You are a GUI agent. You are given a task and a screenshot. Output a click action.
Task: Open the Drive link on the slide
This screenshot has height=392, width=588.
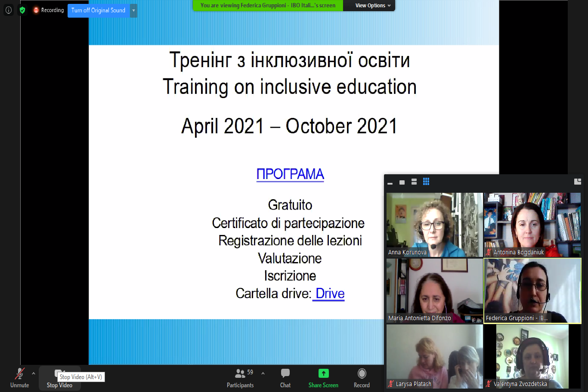(x=329, y=293)
